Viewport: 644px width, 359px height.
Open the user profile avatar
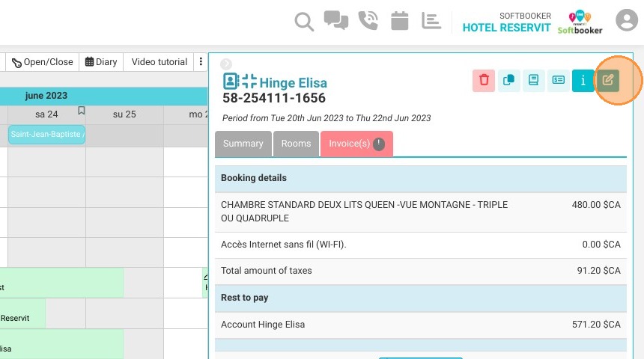627,19
